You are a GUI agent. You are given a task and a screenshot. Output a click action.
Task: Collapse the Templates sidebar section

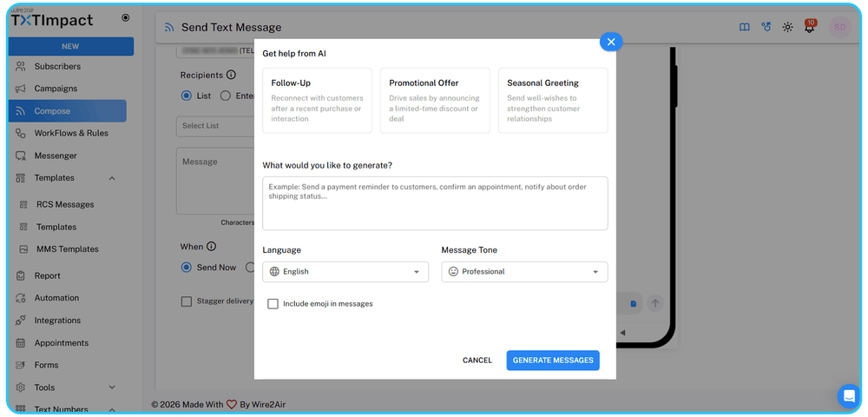point(112,178)
